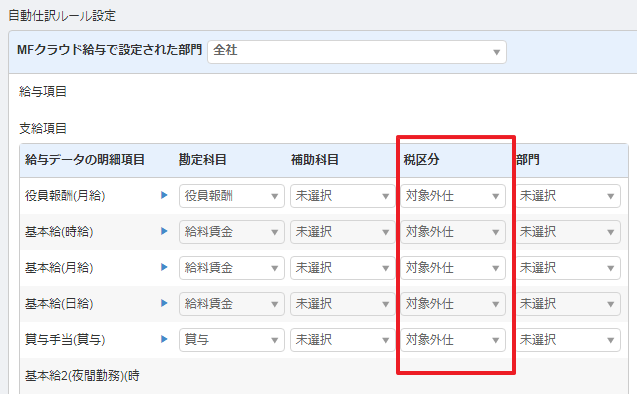Screen dimensions: 637x394
Task: Open 部門 dropdown in 基本給(月給) row
Action: [568, 268]
